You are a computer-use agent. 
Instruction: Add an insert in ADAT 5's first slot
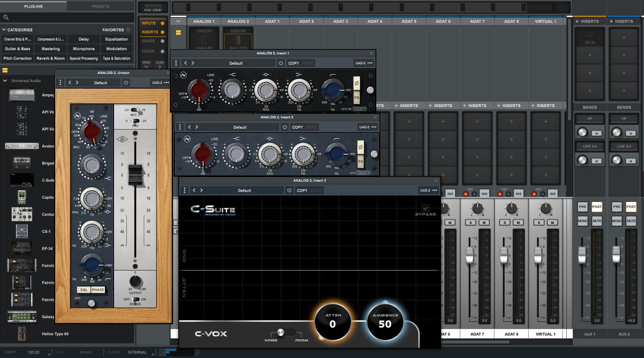[409, 121]
